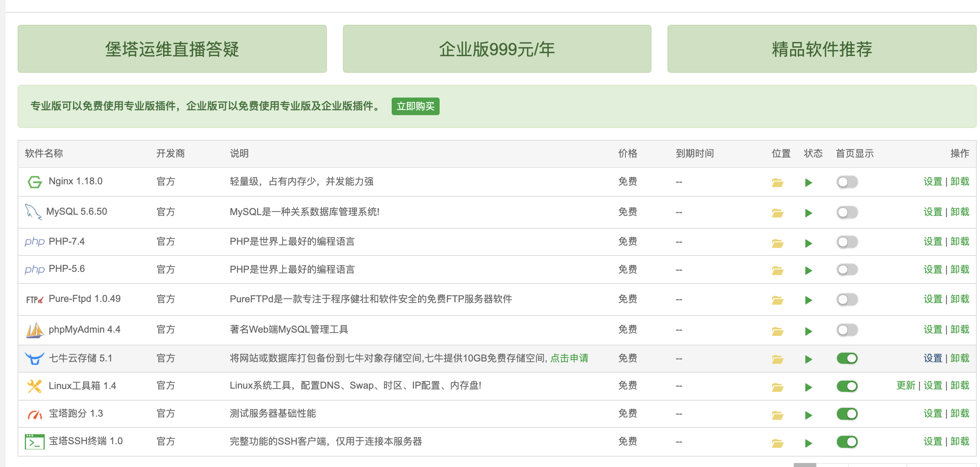Open the Linux工具箱 folder location icon

[x=777, y=387]
